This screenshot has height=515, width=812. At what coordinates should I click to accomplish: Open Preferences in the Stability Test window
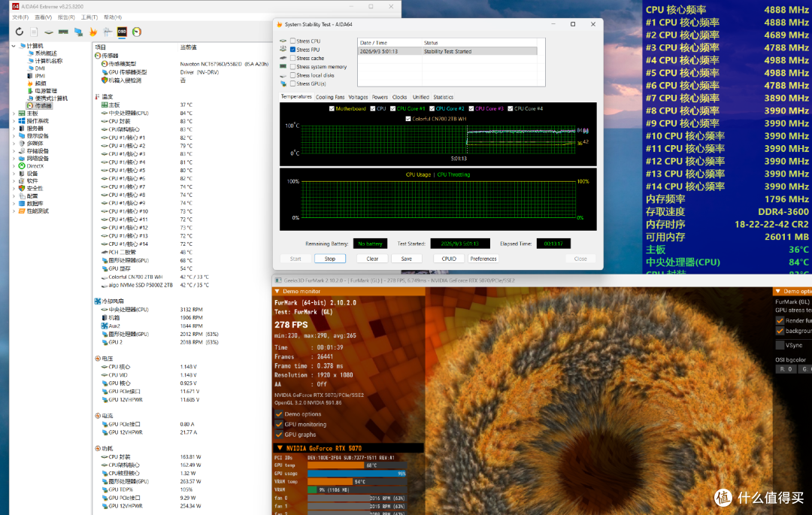tap(483, 259)
